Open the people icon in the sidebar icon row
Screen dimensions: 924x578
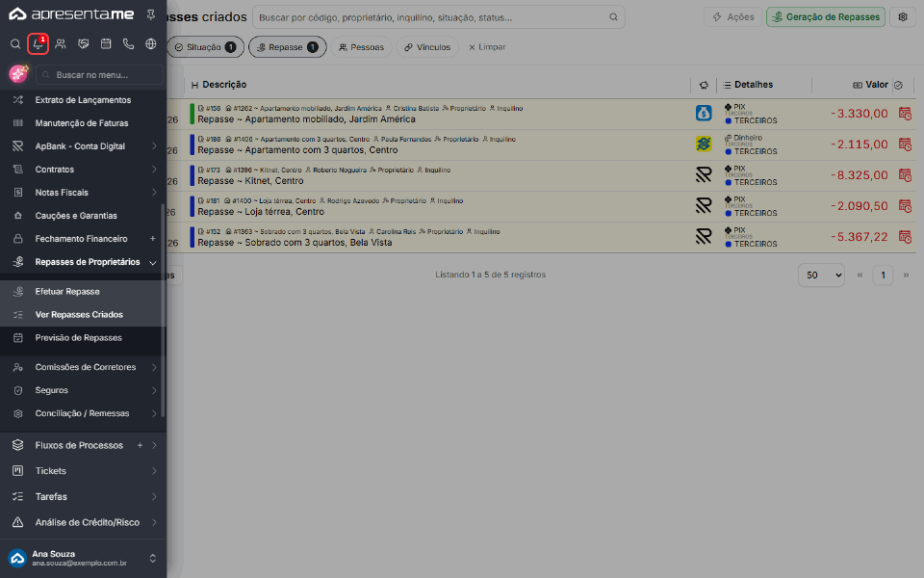[60, 43]
